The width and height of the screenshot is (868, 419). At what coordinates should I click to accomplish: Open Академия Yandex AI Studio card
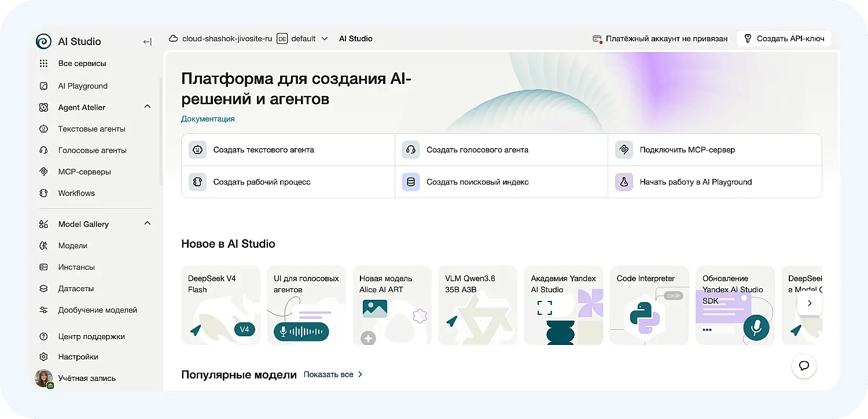(564, 306)
